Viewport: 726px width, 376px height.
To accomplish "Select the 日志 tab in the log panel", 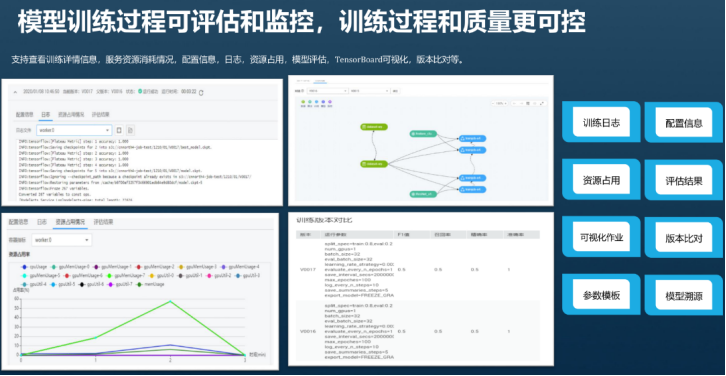I will [45, 114].
